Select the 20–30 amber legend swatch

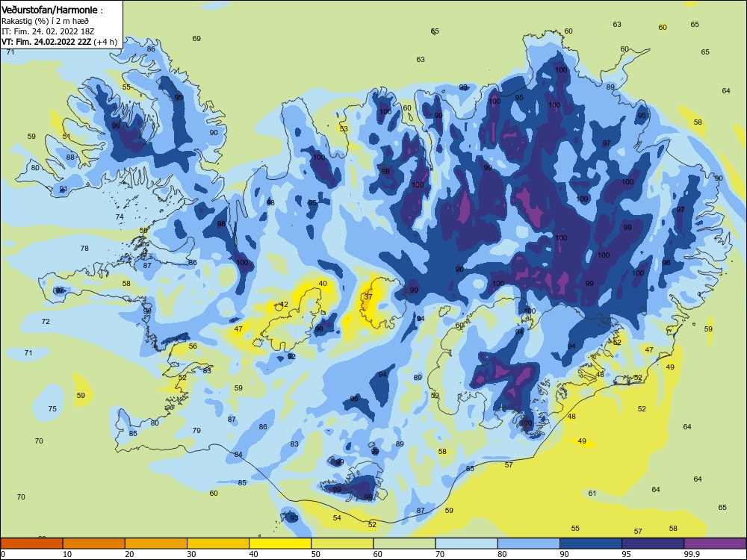tap(156, 544)
